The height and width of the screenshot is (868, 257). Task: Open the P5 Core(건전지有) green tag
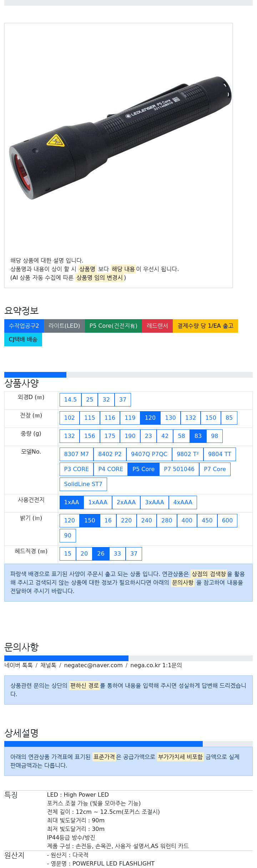coord(113,326)
